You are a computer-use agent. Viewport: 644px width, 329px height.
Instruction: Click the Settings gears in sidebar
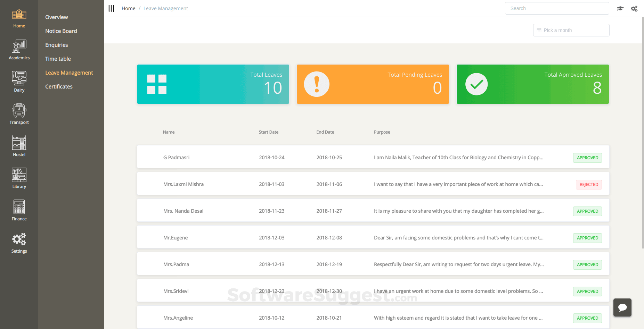19,239
